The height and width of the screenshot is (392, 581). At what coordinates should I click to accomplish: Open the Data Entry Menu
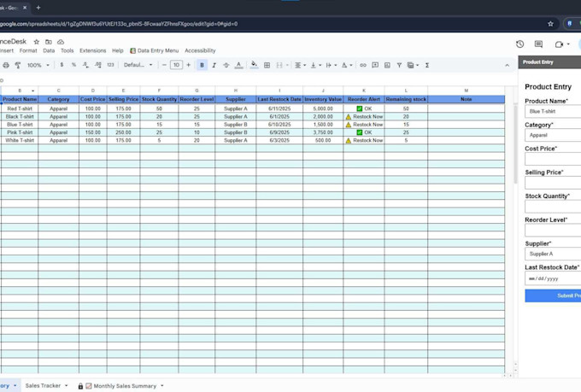(154, 50)
